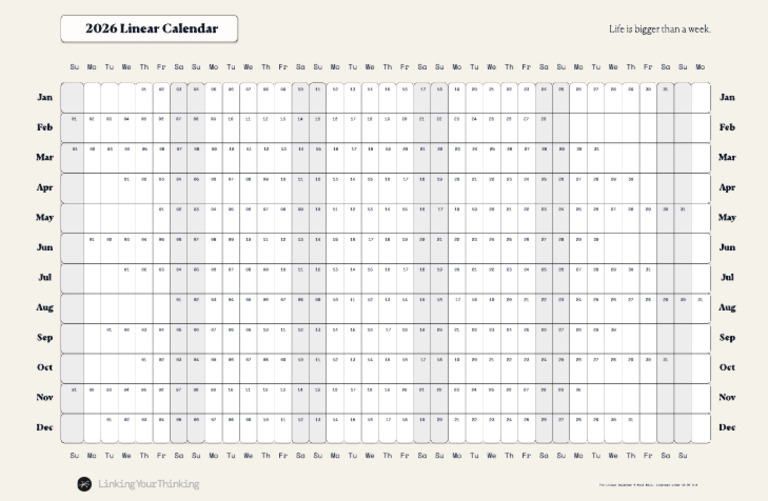Click the Nov row label on the left

pos(45,398)
